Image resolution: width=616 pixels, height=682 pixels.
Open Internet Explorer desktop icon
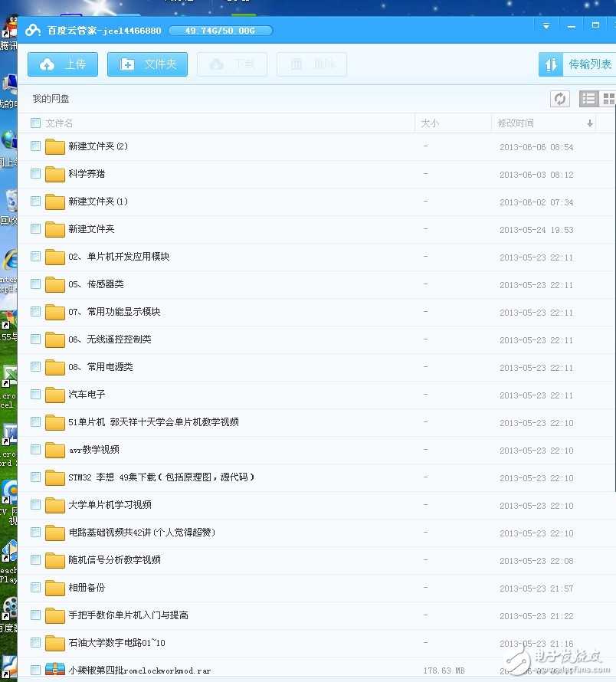8,270
